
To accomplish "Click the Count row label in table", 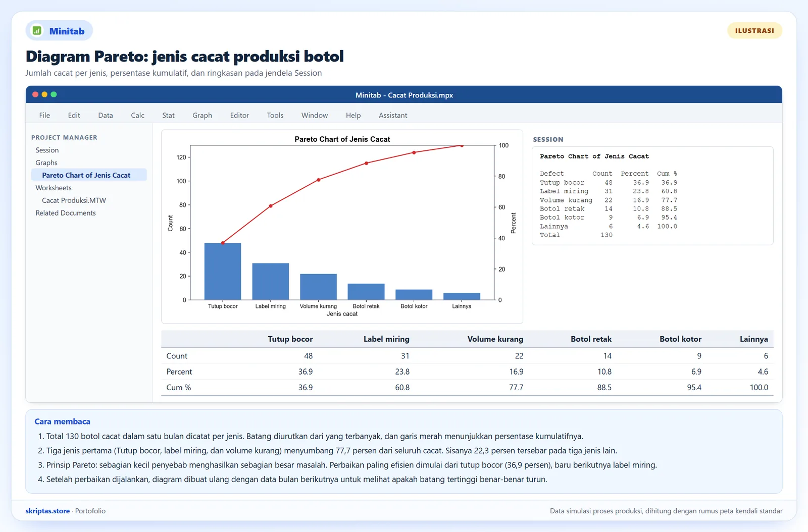I will click(x=177, y=356).
